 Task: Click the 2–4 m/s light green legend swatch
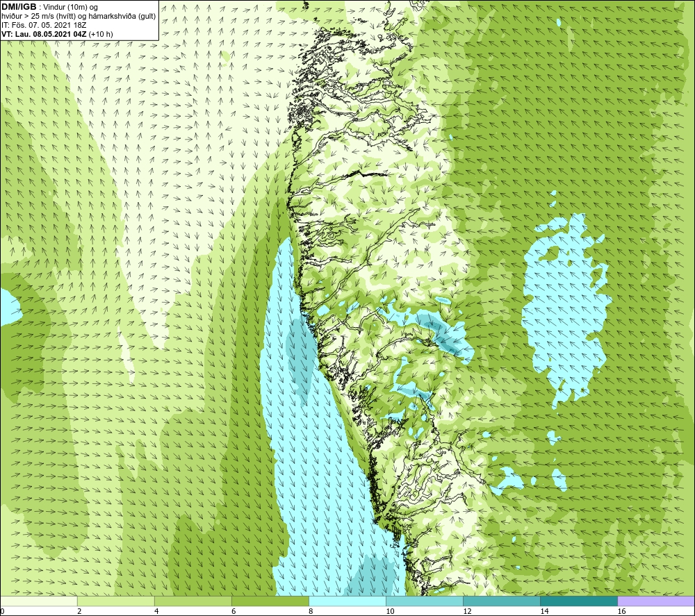(115, 601)
